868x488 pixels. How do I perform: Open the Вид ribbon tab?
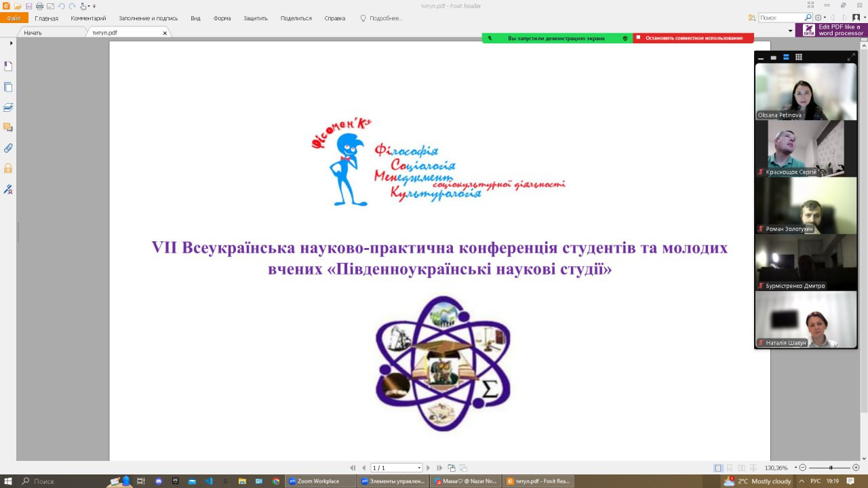[x=195, y=18]
